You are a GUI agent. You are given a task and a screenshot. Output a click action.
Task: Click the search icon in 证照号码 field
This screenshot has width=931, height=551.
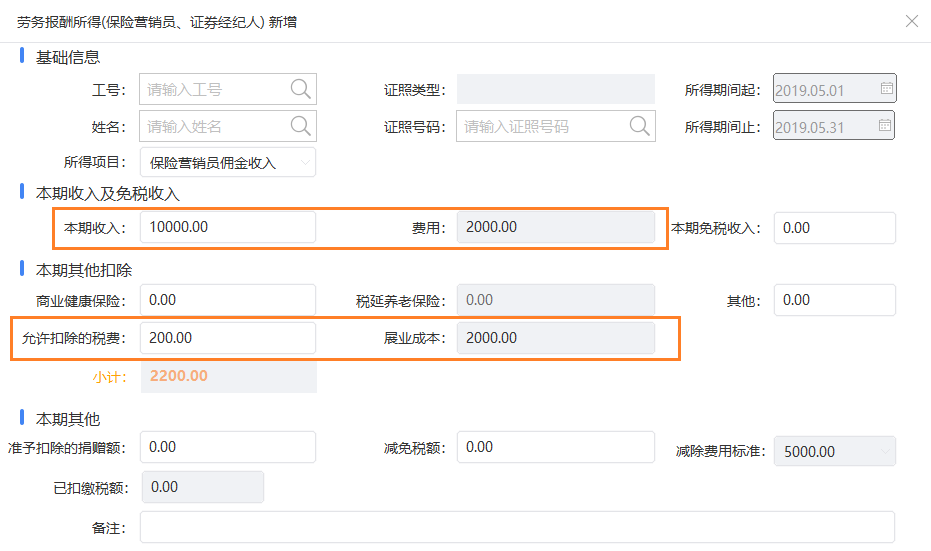tap(639, 126)
